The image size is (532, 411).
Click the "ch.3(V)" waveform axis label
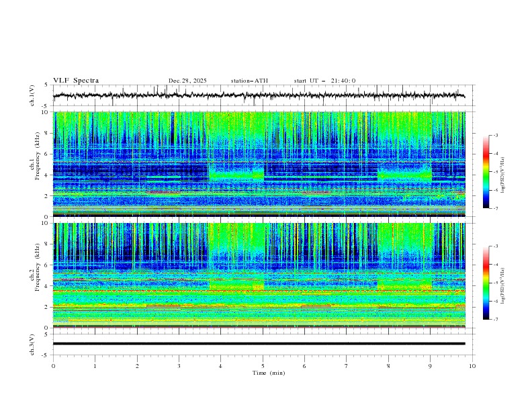[32, 345]
